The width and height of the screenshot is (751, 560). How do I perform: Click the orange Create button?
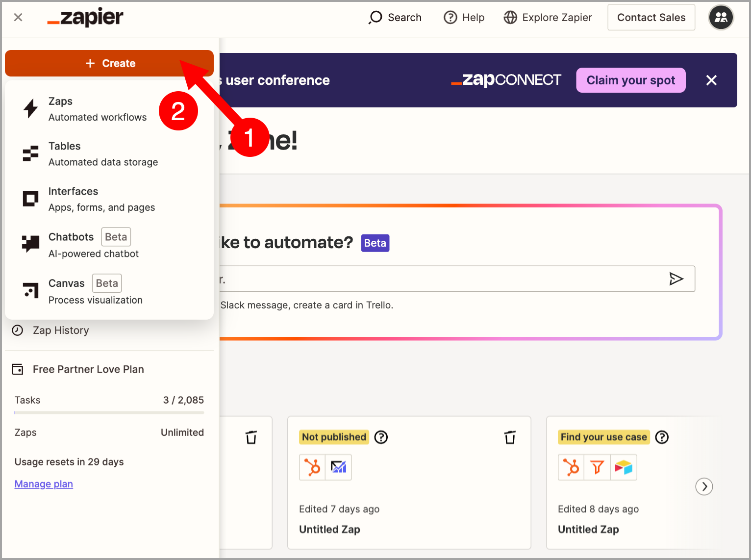[x=109, y=63]
